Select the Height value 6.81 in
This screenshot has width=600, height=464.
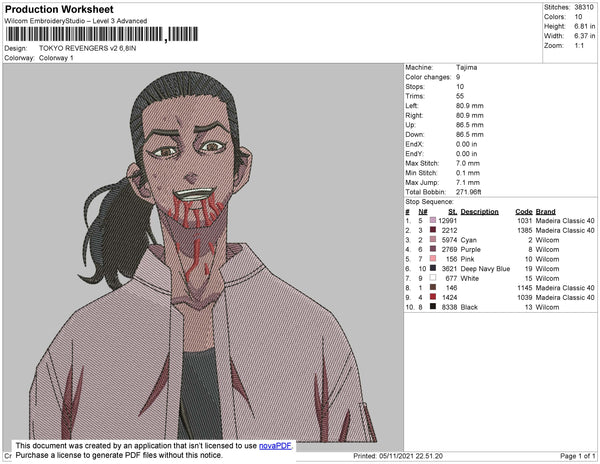coord(584,26)
